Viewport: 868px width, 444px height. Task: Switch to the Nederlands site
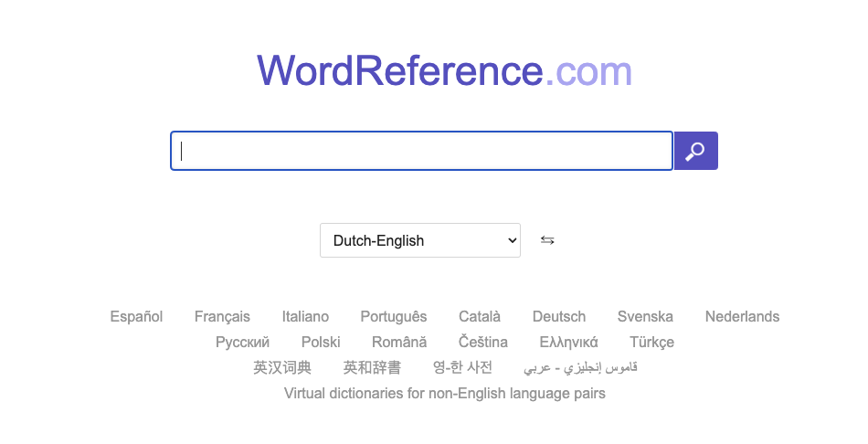coord(742,317)
